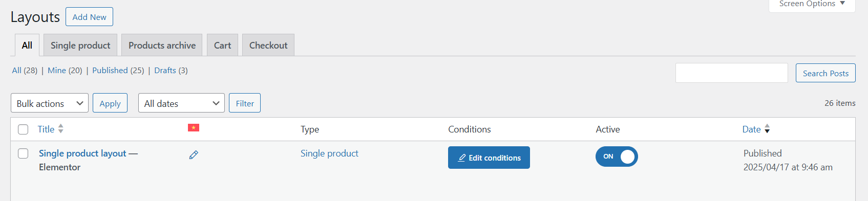Focus the search posts input field
The width and height of the screenshot is (868, 201).
(x=732, y=73)
